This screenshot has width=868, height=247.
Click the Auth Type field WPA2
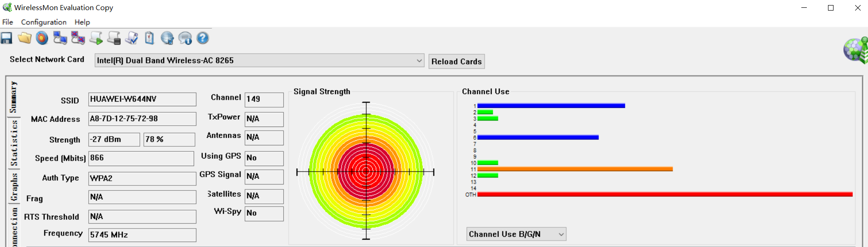[x=142, y=178]
